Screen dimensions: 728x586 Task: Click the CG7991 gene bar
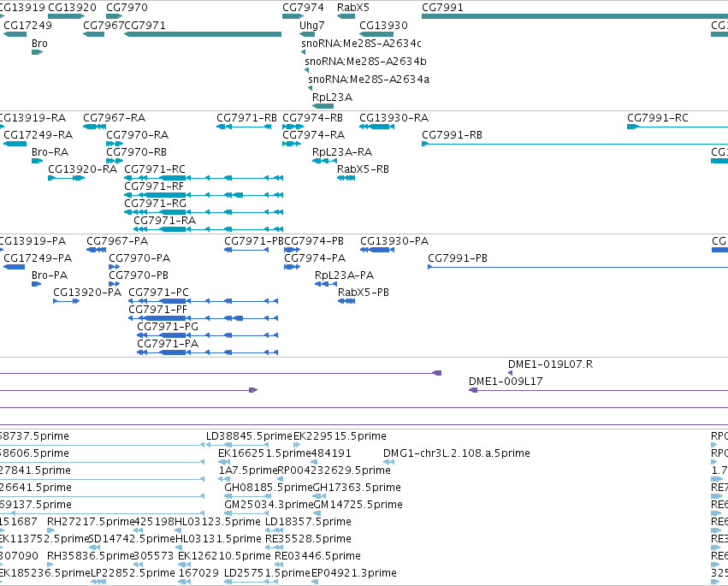[575, 16]
